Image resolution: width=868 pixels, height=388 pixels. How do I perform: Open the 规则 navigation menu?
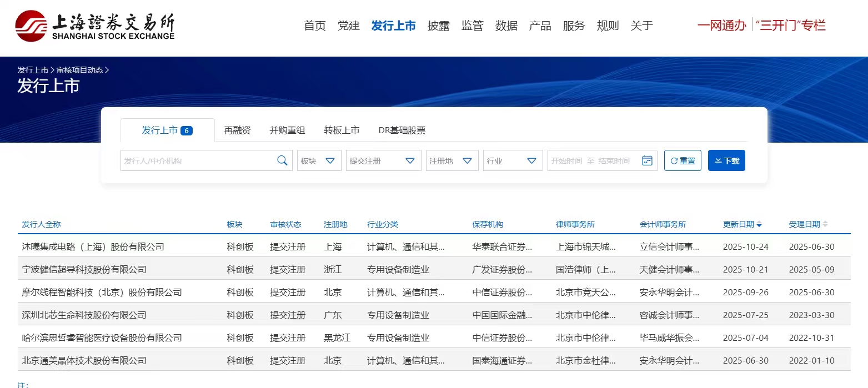tap(608, 26)
